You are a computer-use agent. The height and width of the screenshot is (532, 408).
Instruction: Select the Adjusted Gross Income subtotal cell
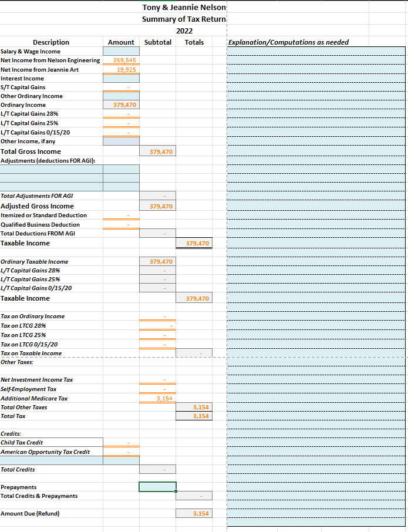coord(157,206)
